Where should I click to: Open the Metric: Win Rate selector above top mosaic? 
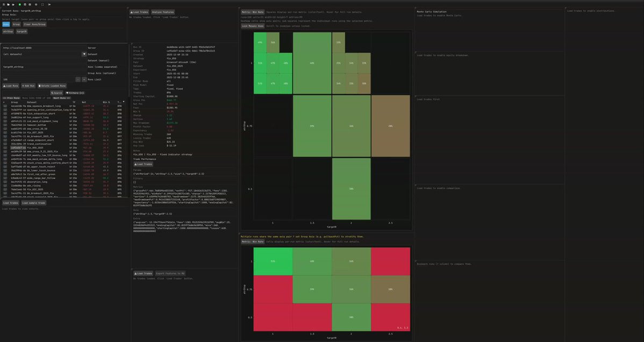253,12
